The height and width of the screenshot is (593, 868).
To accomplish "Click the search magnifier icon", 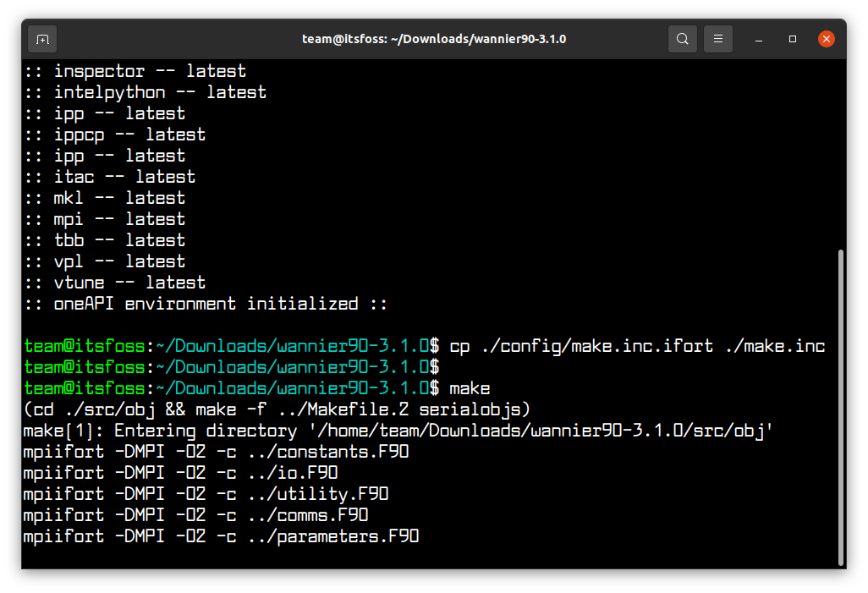I will click(682, 38).
